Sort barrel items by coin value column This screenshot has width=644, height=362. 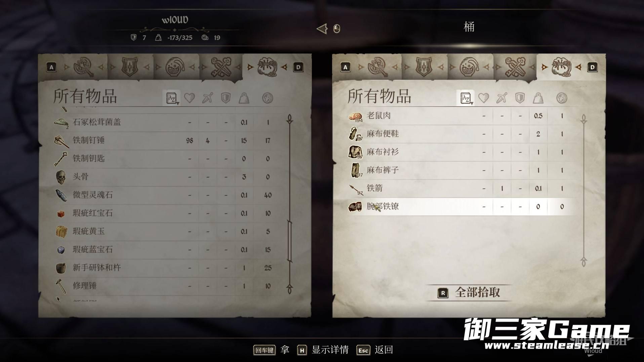pyautogui.click(x=562, y=98)
